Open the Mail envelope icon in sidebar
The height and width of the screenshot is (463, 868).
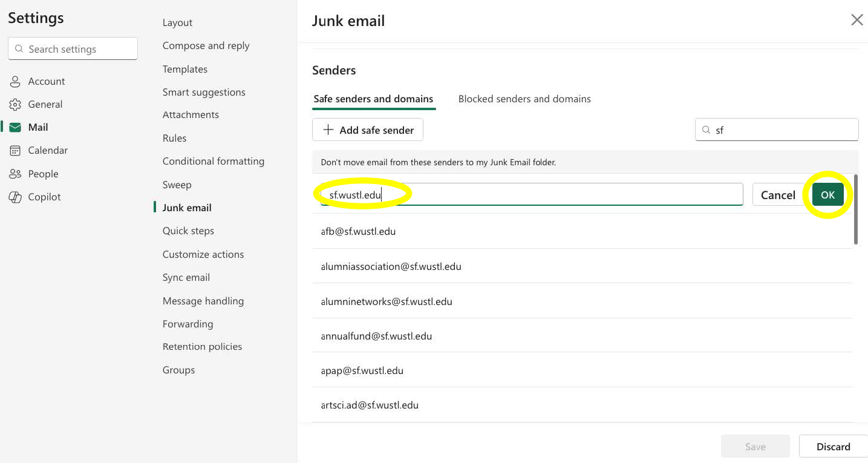click(15, 127)
